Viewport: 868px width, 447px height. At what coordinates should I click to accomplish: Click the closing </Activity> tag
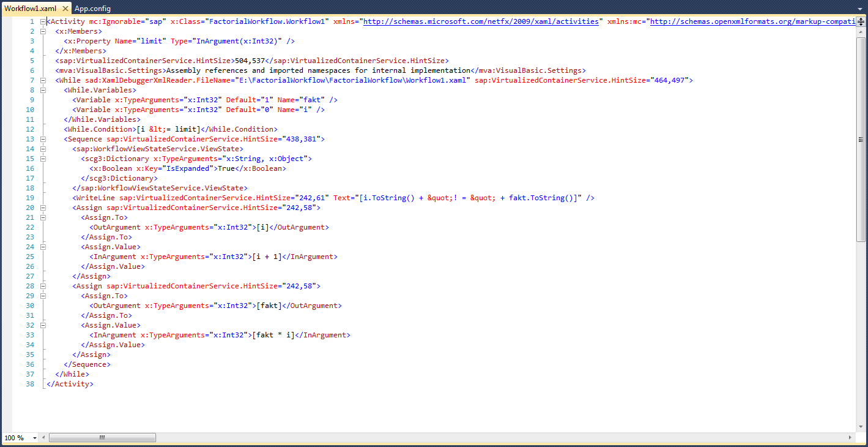point(70,384)
